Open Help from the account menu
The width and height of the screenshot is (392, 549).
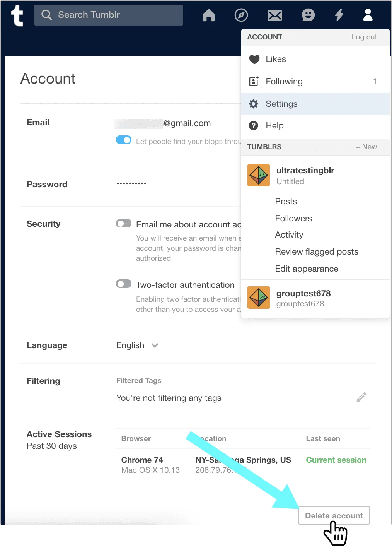pos(274,126)
